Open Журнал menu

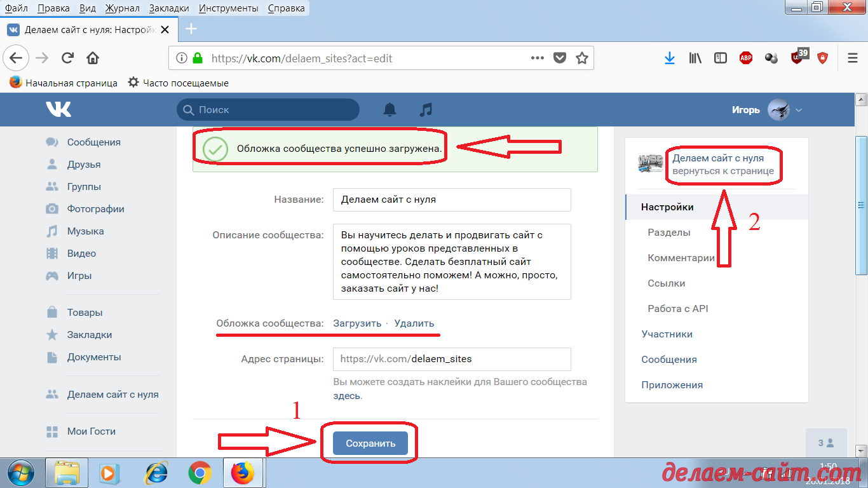(123, 8)
